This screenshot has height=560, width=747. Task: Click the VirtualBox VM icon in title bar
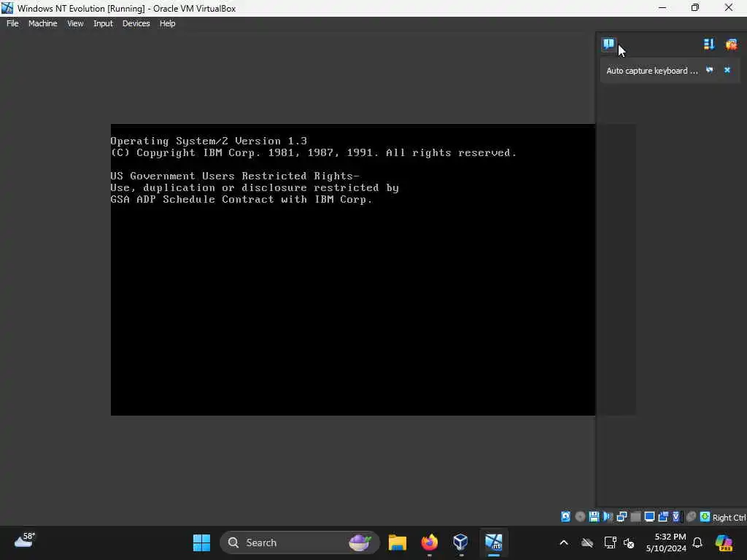pos(7,8)
